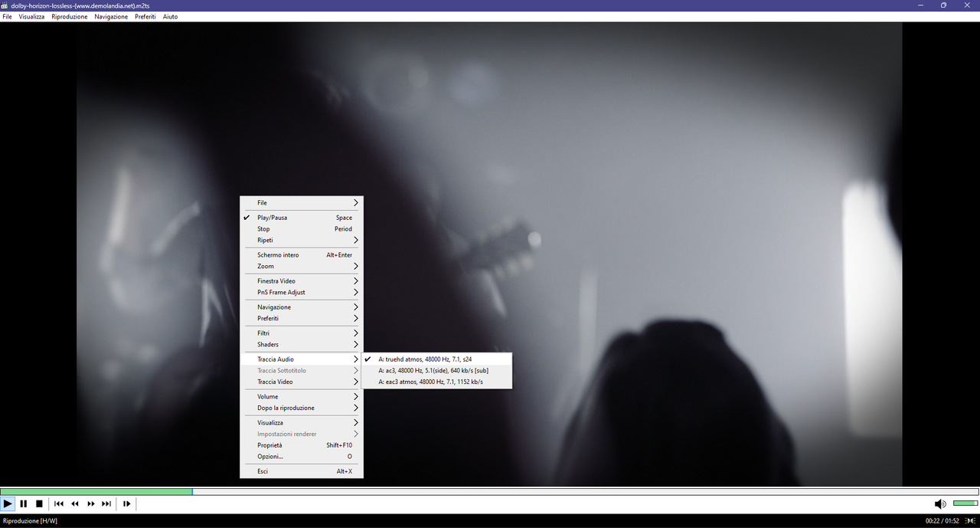The image size is (980, 528).
Task: Click the 00:22 / 01:52 time display
Action: point(942,521)
